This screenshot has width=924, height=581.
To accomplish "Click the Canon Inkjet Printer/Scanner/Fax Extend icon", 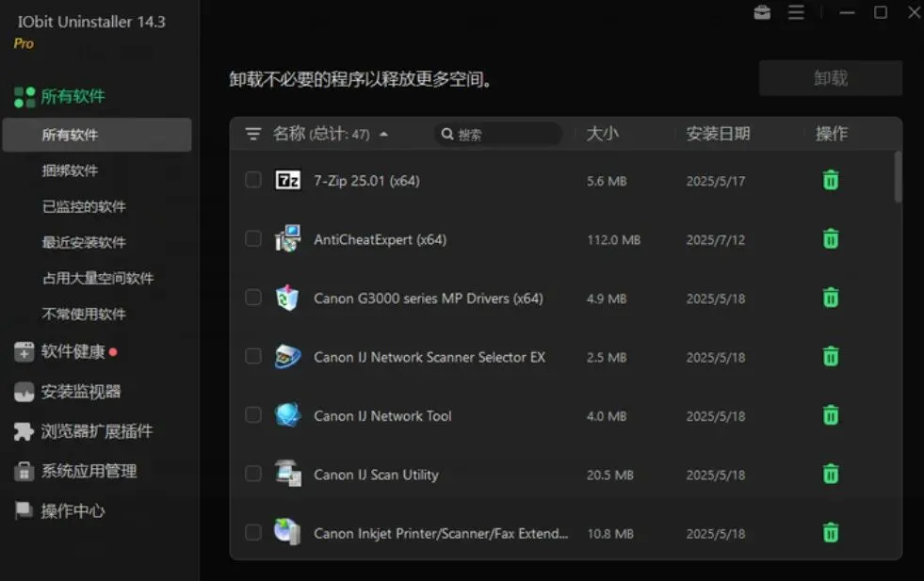I will point(287,531).
